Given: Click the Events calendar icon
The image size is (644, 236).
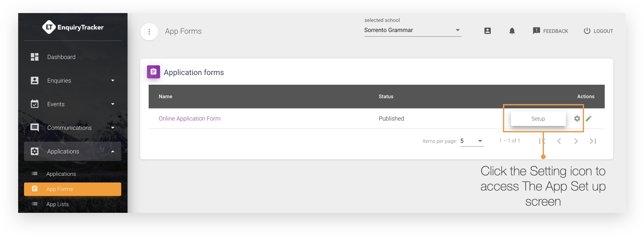Looking at the screenshot, I should coord(34,104).
